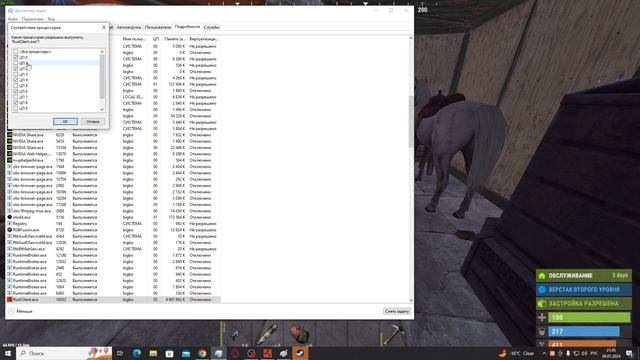Click the affinity list scroll-up arrow
The image size is (640, 360).
tap(102, 51)
